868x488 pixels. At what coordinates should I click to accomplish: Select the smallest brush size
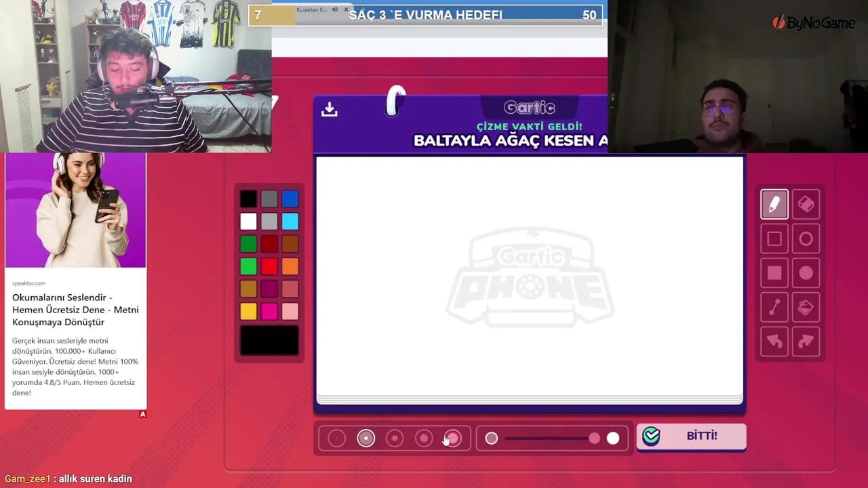[337, 439]
